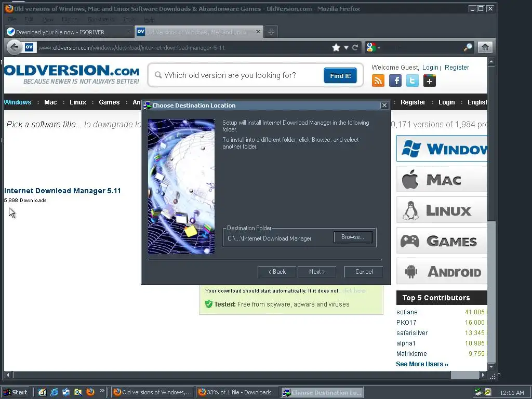Viewport: 532px width, 399px height.
Task: Open the Bookmarks menu in Firefox
Action: [x=101, y=19]
